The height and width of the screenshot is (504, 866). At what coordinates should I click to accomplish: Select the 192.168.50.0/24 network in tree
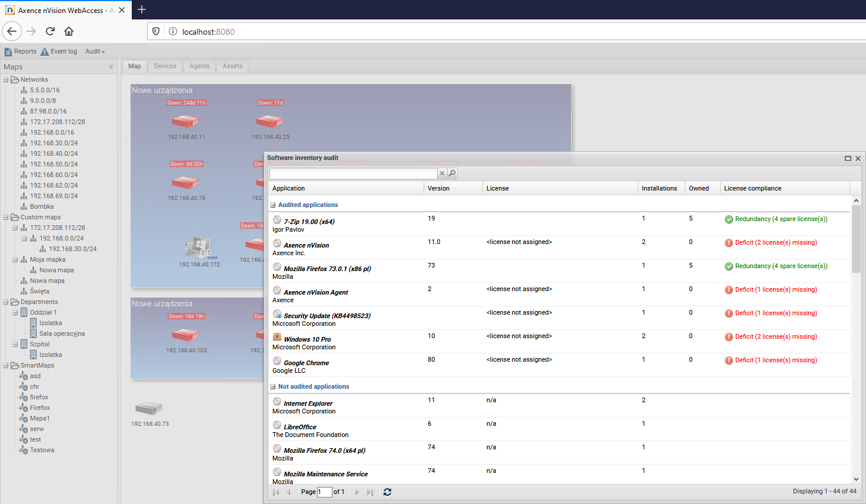tap(54, 164)
